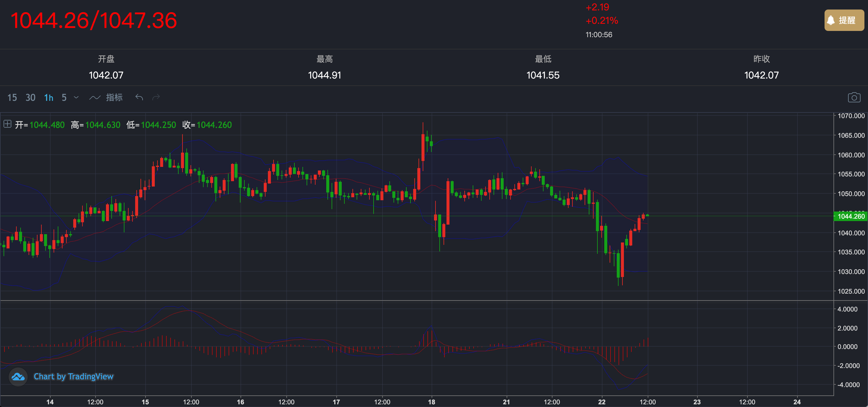Open the Chart by TradingView link

[x=74, y=377]
